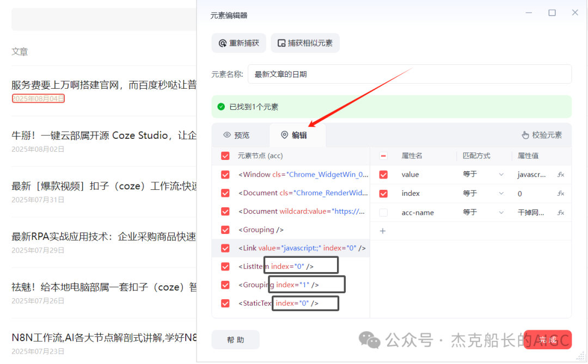Edit the 元素名称 input field

pos(409,74)
